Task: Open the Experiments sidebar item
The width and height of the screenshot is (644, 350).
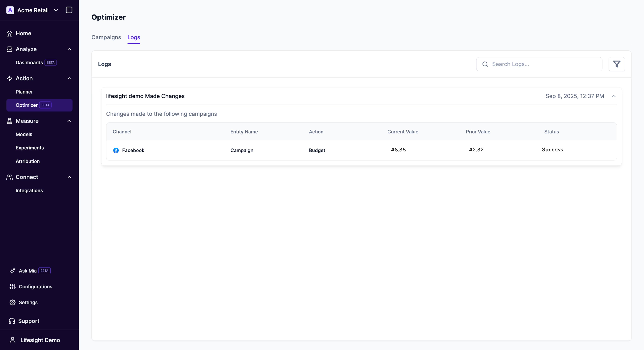Action: (x=30, y=148)
